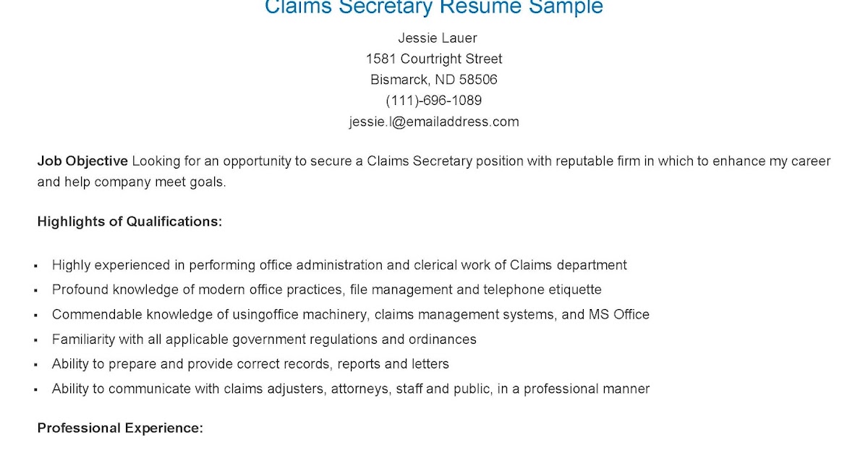The image size is (868, 456).
Task: Click the bullet beside Profound knowledge line
Action: [35, 291]
